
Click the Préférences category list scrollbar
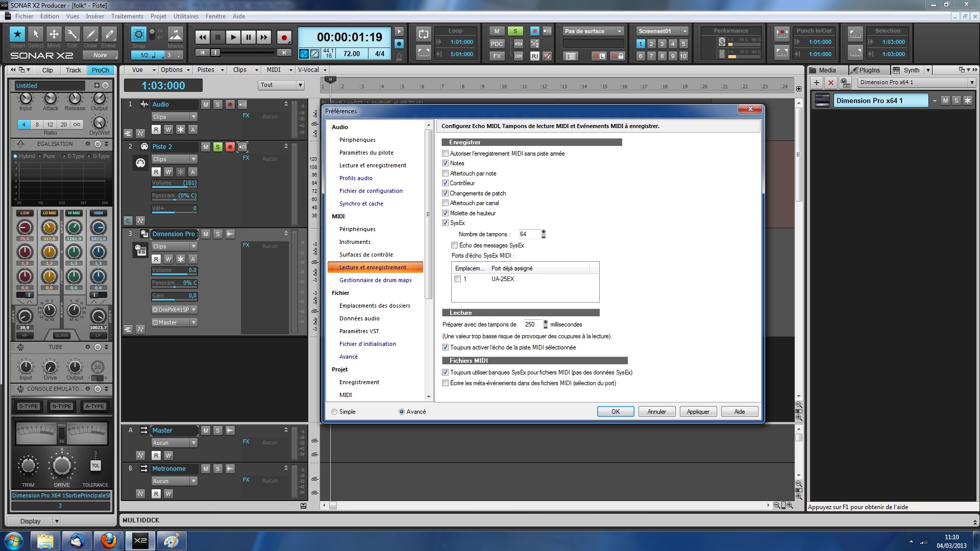click(x=429, y=214)
